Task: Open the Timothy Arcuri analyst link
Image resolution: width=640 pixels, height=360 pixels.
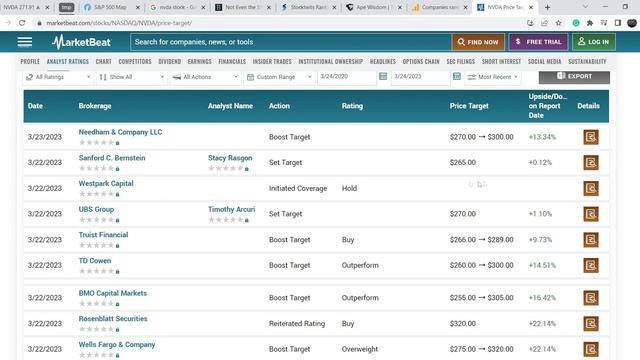Action: (x=231, y=209)
